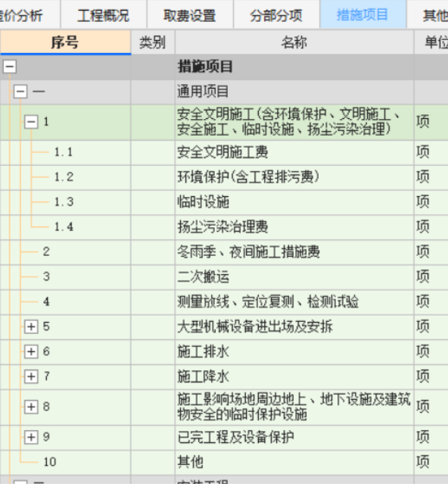Expand row 8 临时保护设施 node
Image resolution: width=448 pixels, height=493 pixels.
pyautogui.click(x=31, y=407)
